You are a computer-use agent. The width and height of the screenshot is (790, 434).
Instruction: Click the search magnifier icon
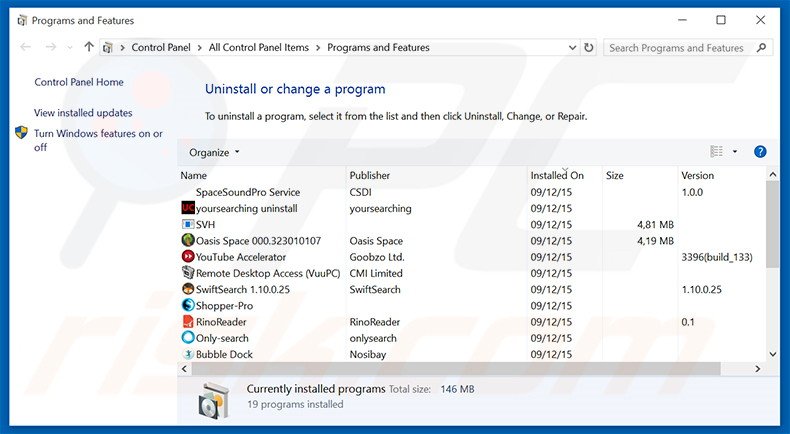(761, 48)
